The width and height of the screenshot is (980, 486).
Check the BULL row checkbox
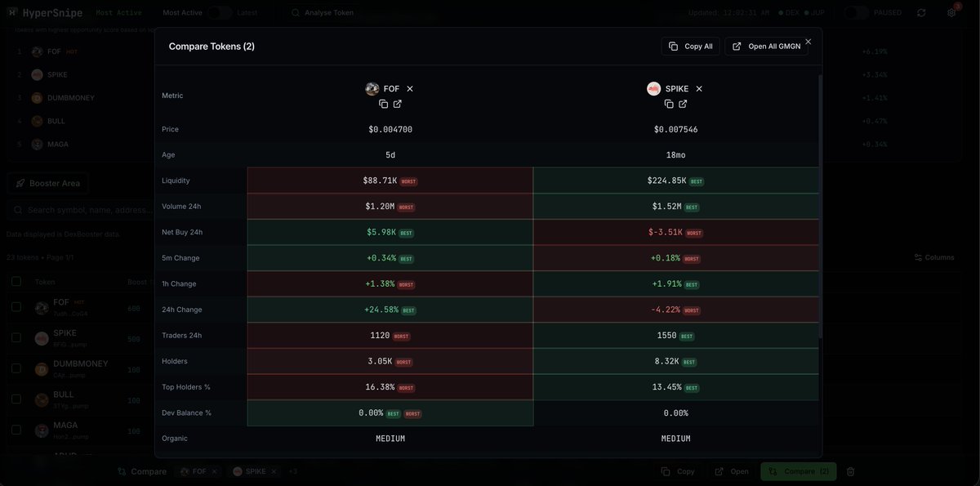coord(16,399)
